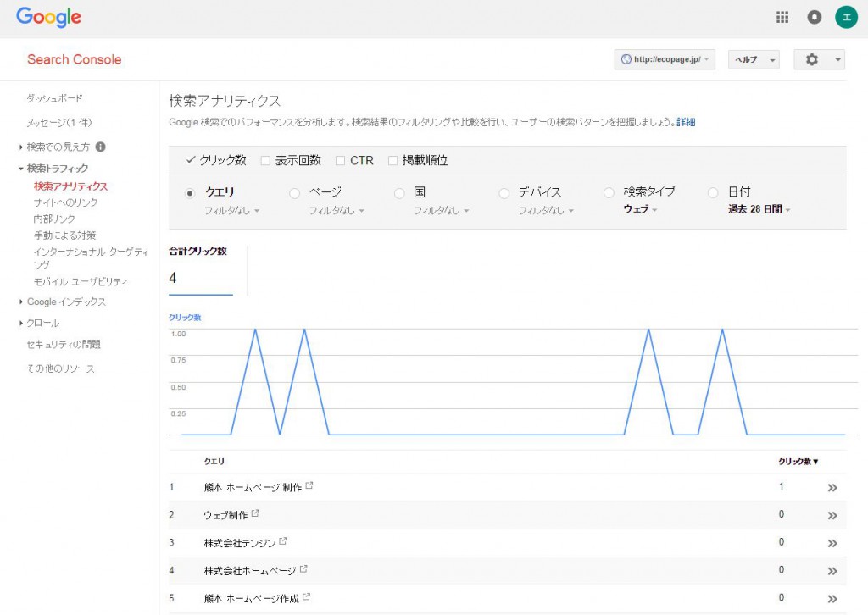The image size is (868, 615).
Task: Open the 過去 28 日間 date dropdown
Action: pyautogui.click(x=759, y=210)
